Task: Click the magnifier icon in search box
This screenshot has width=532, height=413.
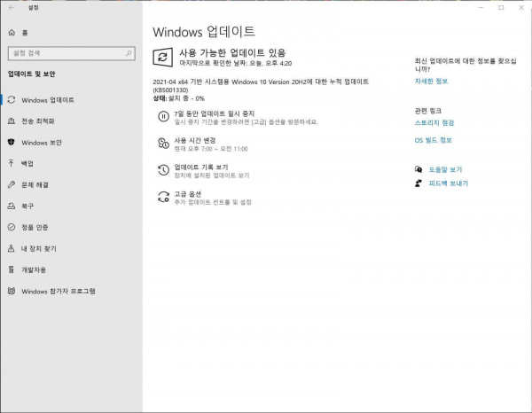Action: pyautogui.click(x=129, y=53)
